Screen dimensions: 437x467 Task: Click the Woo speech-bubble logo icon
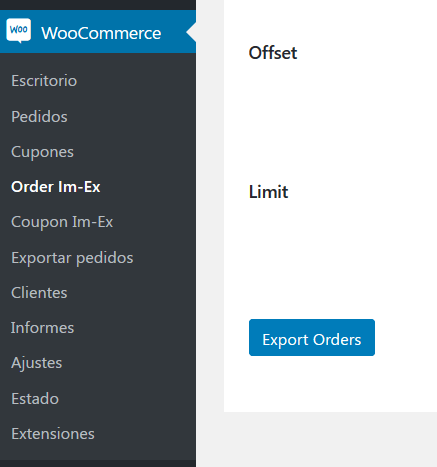[19, 31]
